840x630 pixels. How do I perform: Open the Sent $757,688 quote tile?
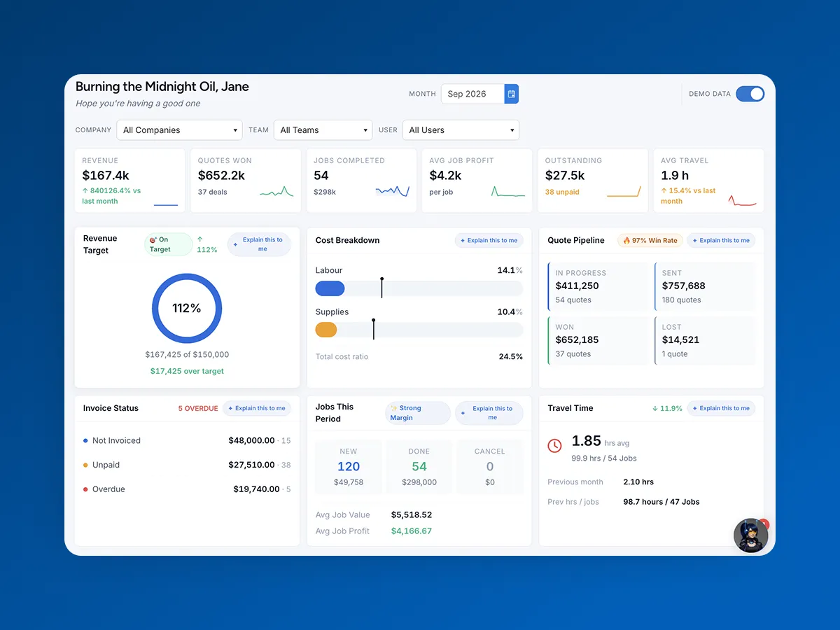coord(705,286)
